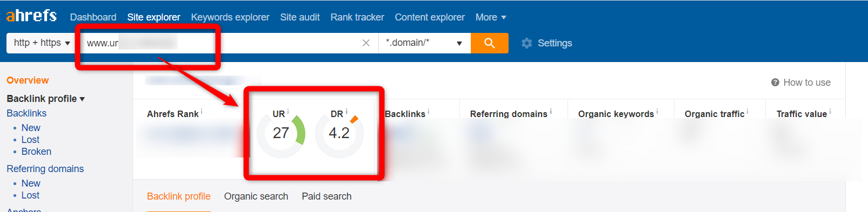The height and width of the screenshot is (212, 868).
Task: Click the UR info icon
Action: (288, 112)
